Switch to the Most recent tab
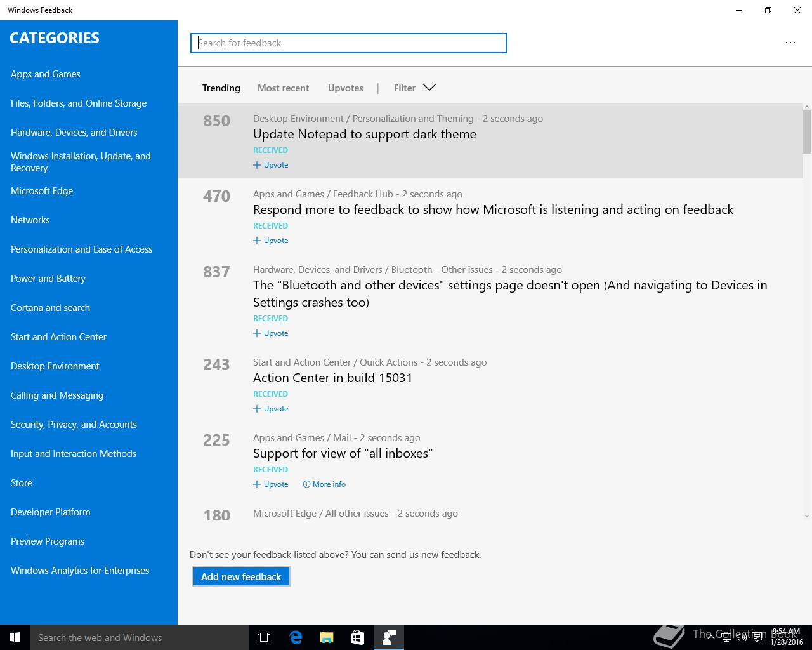 click(283, 88)
